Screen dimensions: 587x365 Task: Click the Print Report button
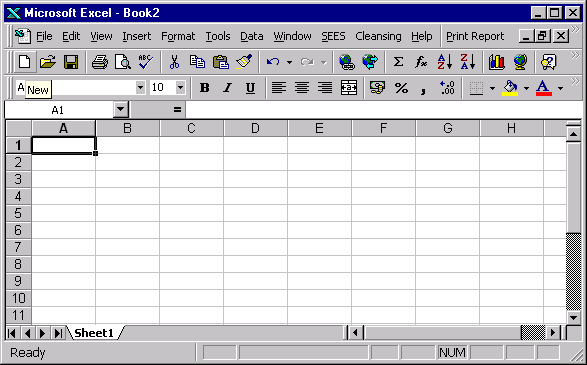click(475, 36)
